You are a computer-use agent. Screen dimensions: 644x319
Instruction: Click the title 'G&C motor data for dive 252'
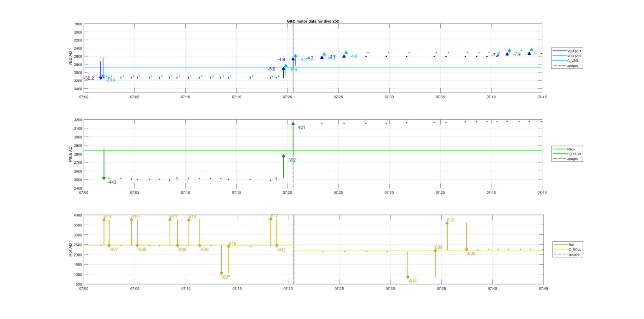pyautogui.click(x=313, y=21)
